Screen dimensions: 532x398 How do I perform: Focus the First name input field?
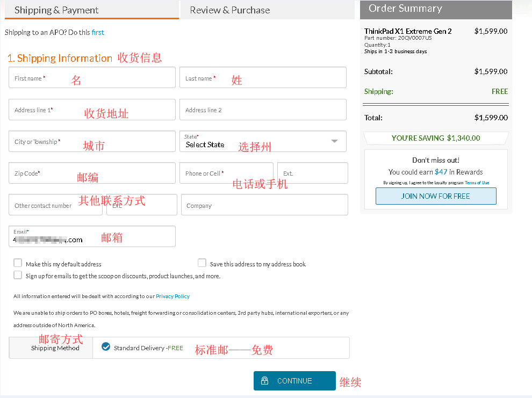[x=92, y=78]
